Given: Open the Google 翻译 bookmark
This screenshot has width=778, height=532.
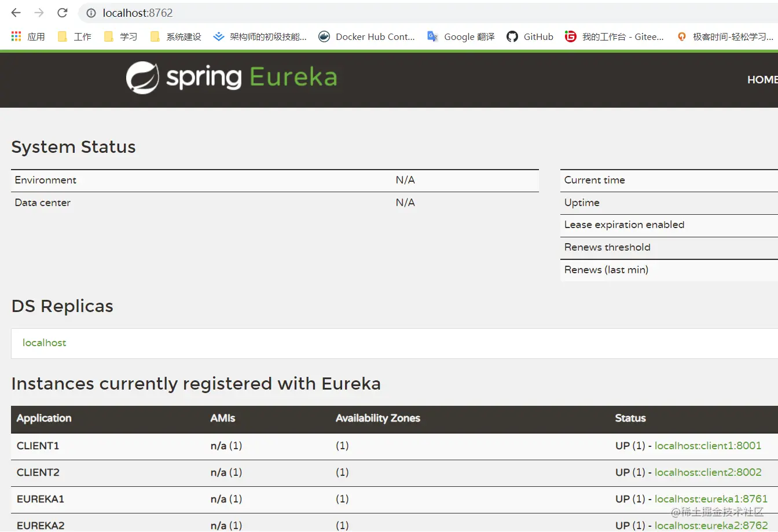Looking at the screenshot, I should click(461, 36).
